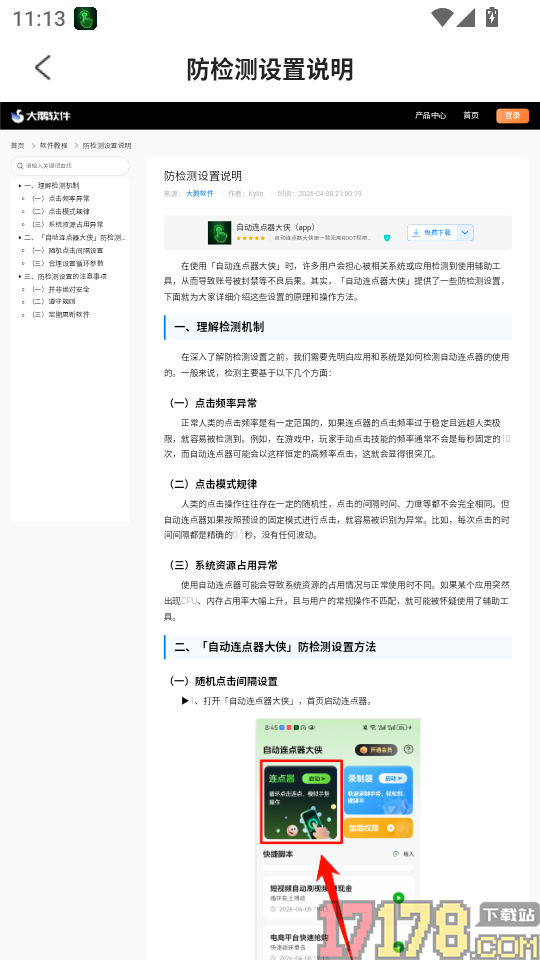This screenshot has width=540, height=960.
Task: Click the app icon in the Android status bar
Action: coord(86,18)
